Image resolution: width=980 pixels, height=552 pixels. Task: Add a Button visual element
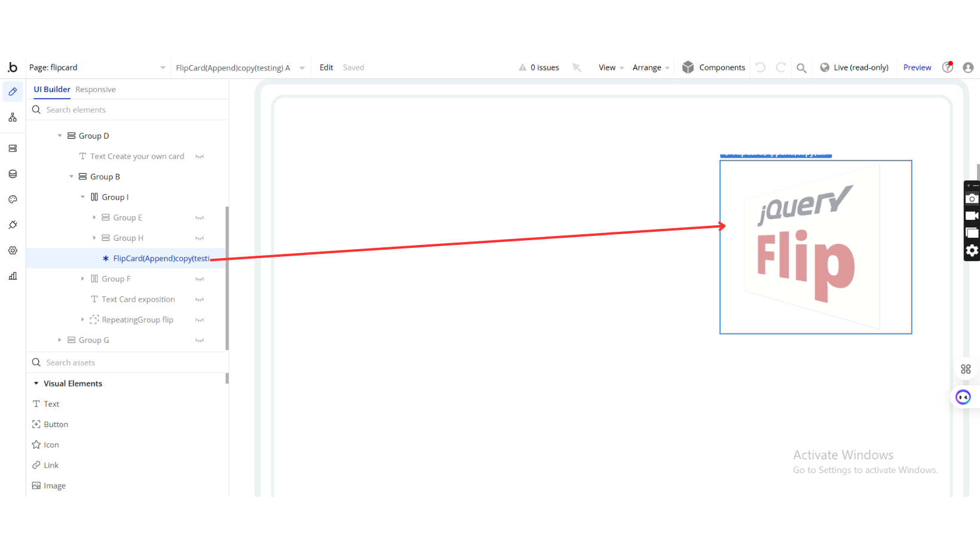50,424
